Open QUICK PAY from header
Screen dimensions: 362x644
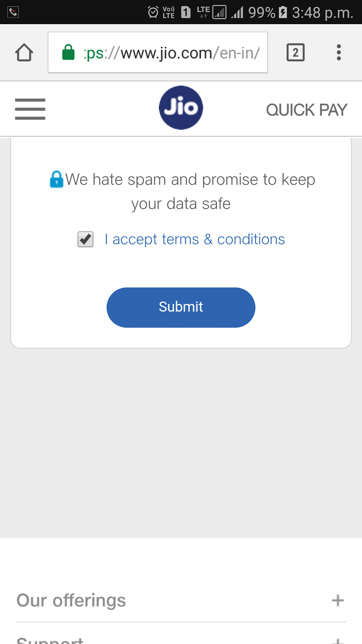306,110
